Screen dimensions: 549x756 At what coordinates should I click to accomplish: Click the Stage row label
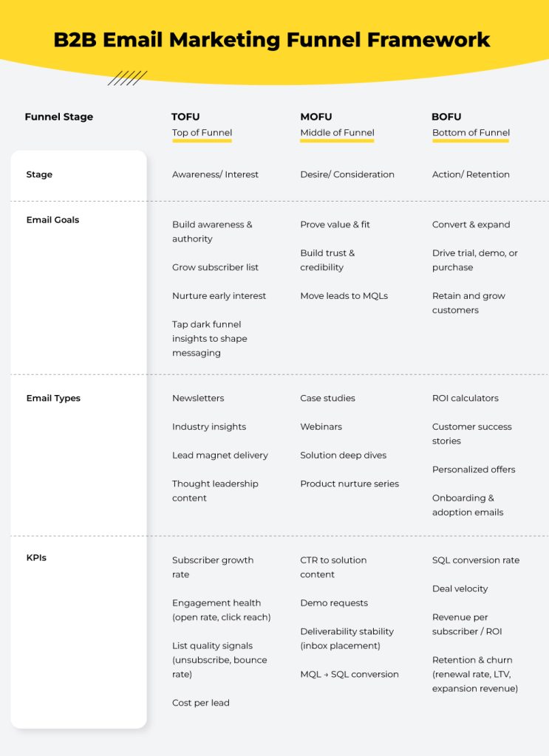(39, 175)
